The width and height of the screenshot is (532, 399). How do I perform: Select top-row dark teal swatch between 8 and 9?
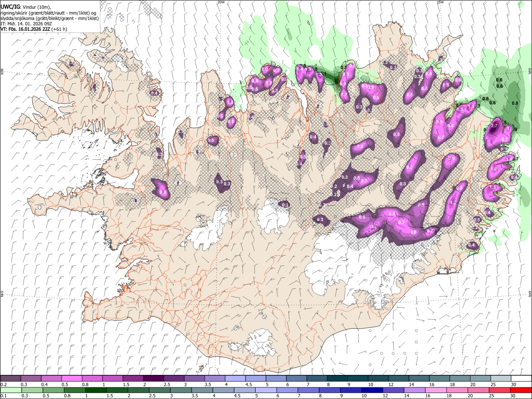click(337, 379)
